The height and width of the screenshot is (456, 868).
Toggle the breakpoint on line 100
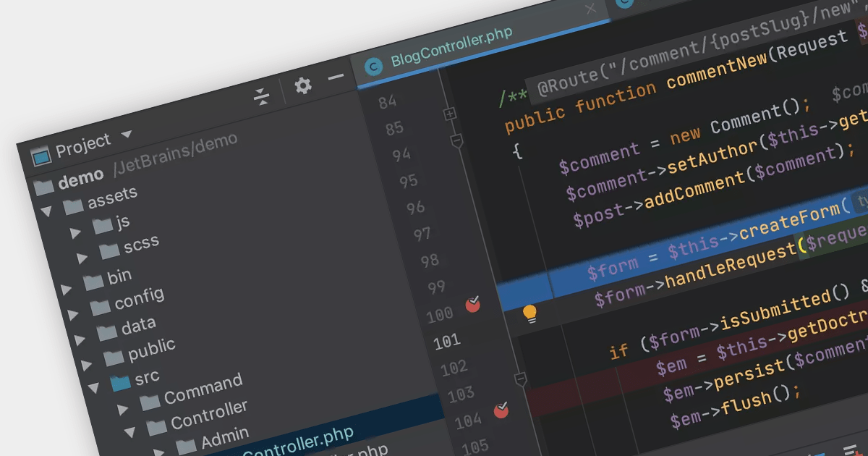click(473, 304)
